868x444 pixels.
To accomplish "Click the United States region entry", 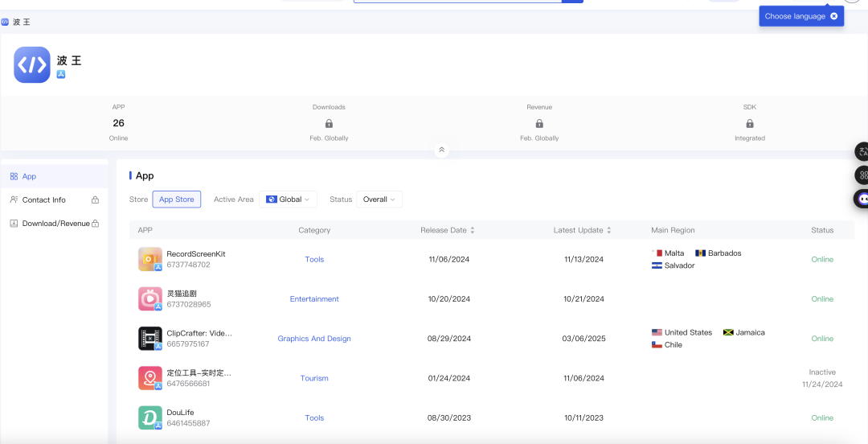I will [682, 332].
